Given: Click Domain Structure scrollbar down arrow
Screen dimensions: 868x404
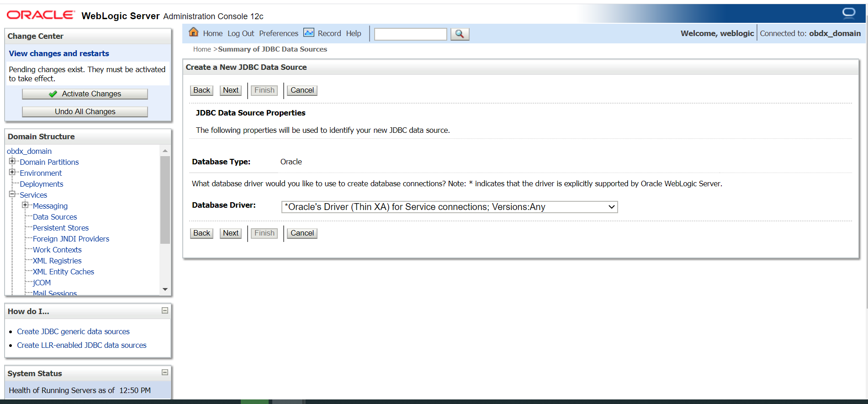Looking at the screenshot, I should pos(165,289).
